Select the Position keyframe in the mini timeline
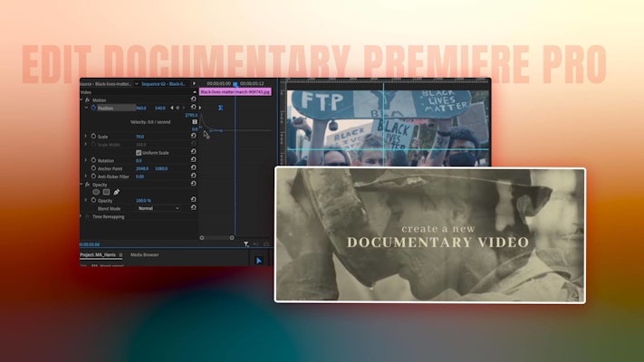 click(x=220, y=108)
